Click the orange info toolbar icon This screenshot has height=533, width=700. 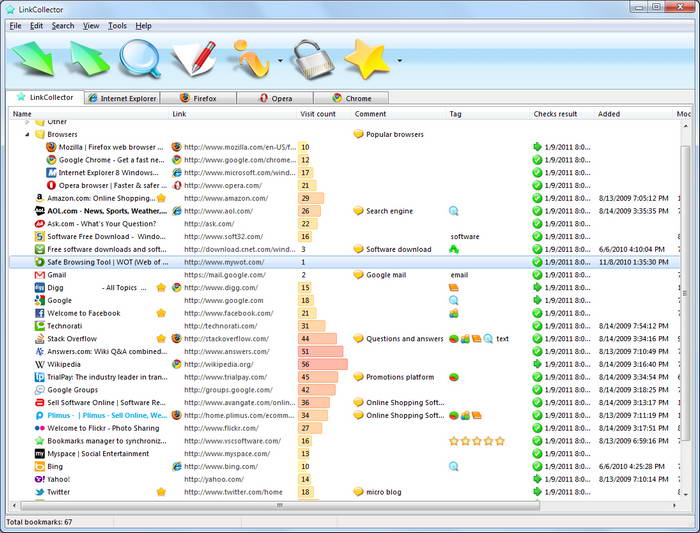(x=252, y=58)
